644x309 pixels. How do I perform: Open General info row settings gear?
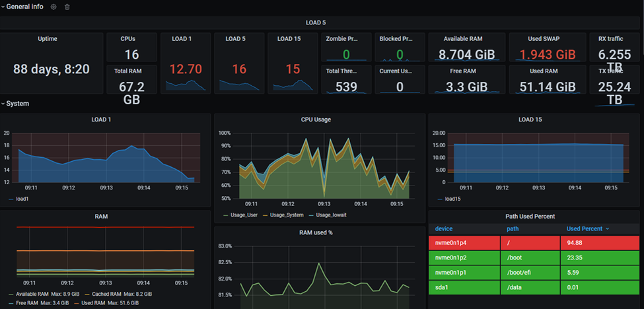click(54, 7)
